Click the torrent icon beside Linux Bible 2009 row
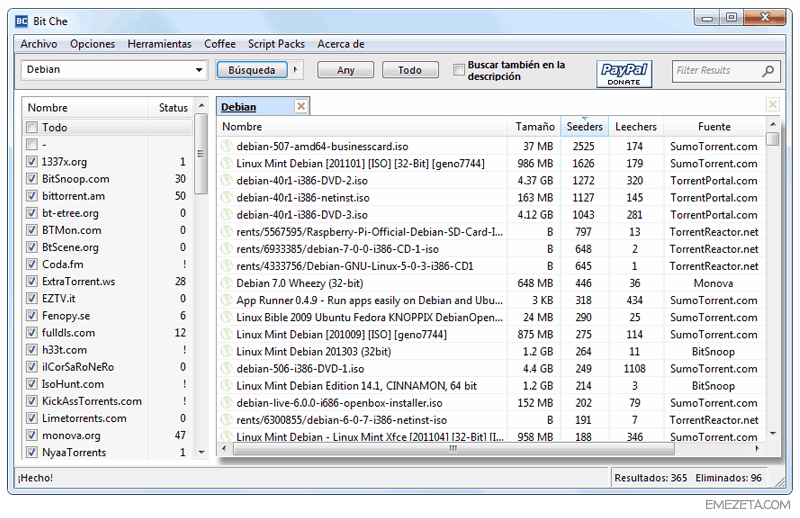 click(227, 317)
